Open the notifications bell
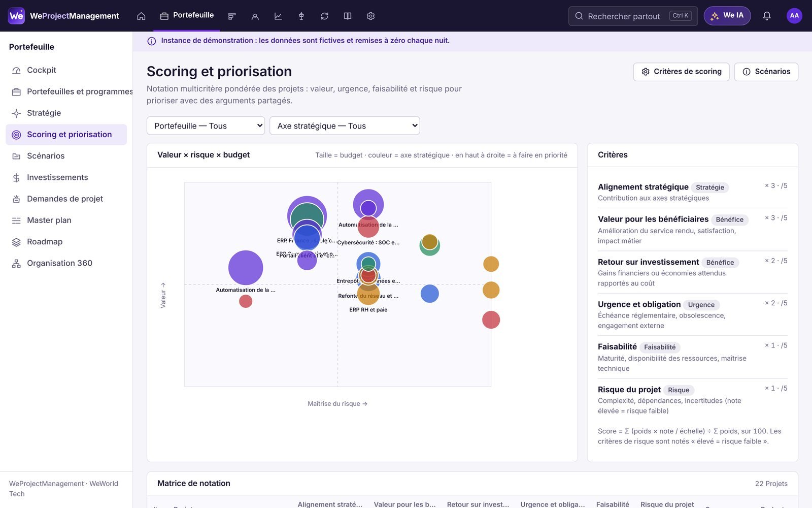 pyautogui.click(x=767, y=16)
